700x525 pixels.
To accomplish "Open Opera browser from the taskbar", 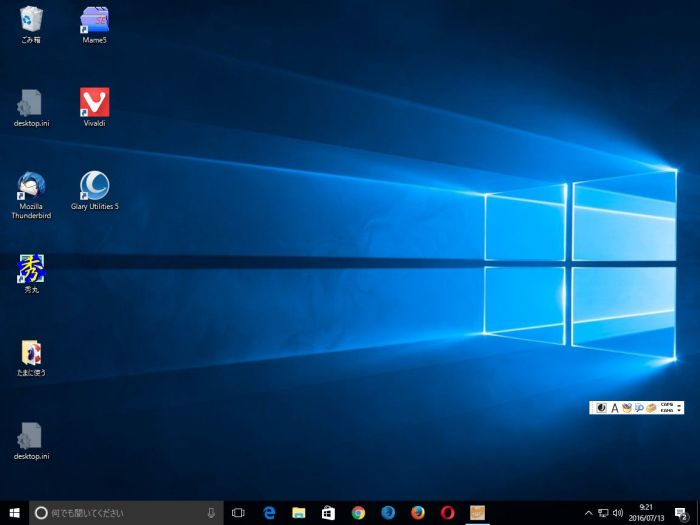I will point(447,513).
